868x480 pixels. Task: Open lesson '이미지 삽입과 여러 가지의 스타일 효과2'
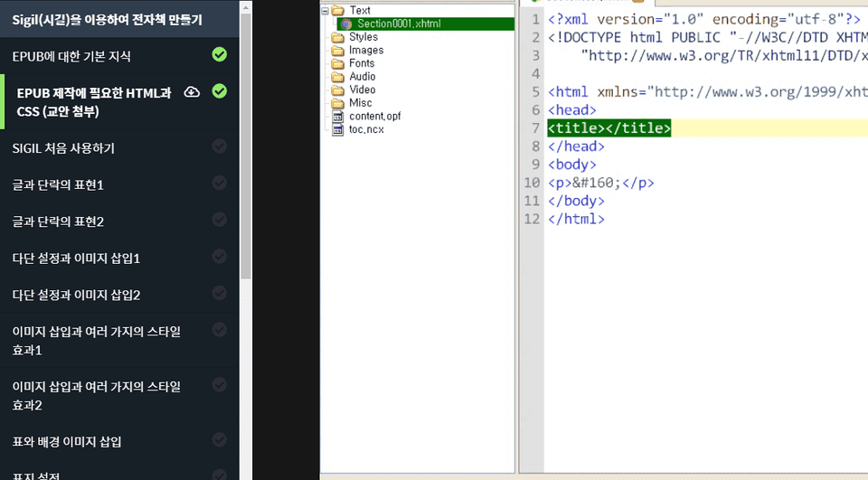[97, 395]
